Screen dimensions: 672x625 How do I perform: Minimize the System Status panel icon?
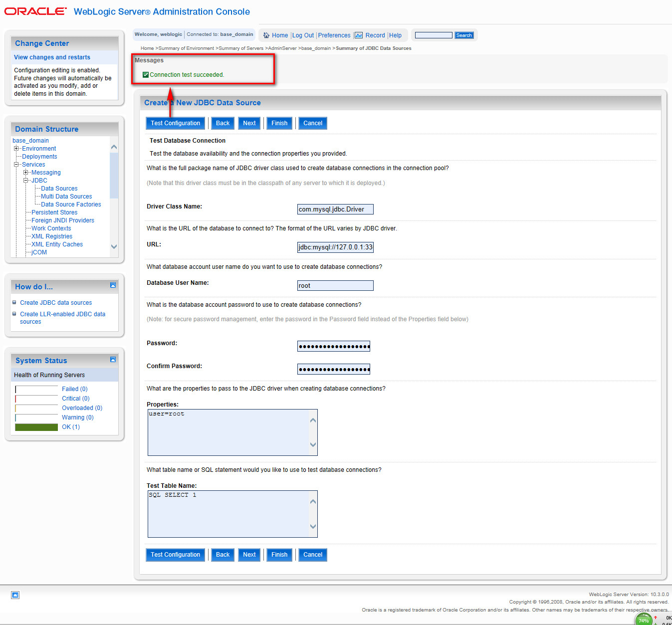tap(113, 359)
